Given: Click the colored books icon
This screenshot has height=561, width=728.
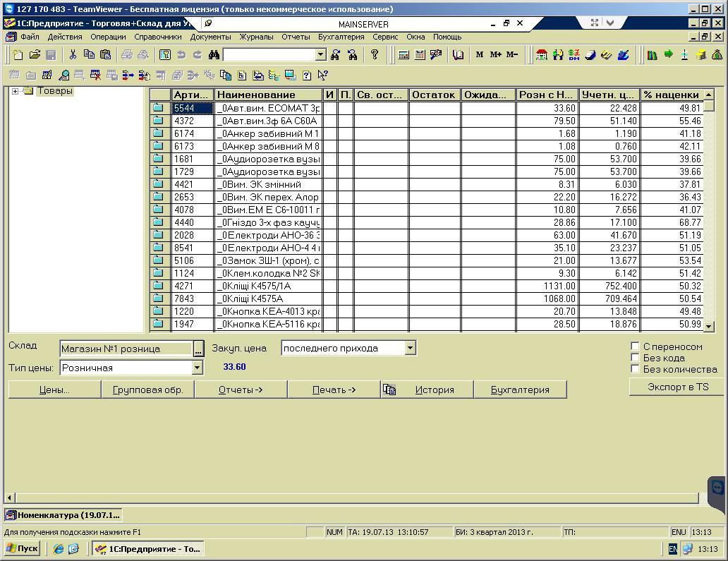Looking at the screenshot, I should coord(652,55).
